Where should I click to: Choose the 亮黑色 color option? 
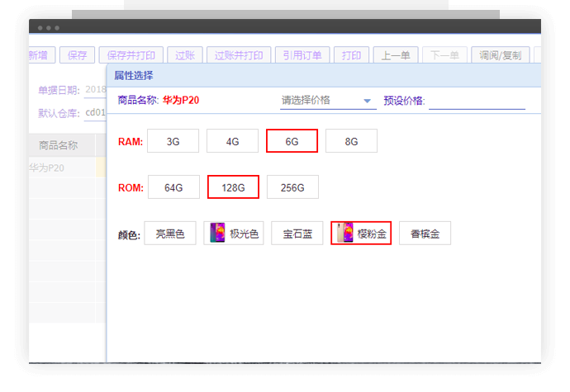pos(170,234)
